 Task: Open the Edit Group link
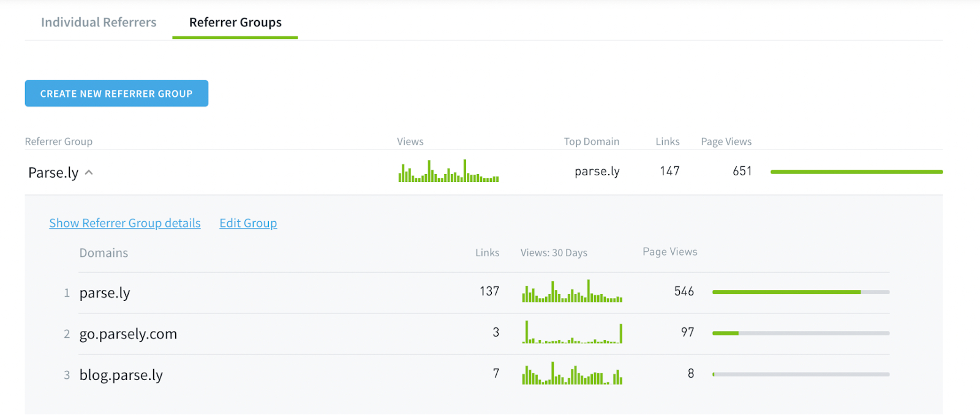(248, 223)
